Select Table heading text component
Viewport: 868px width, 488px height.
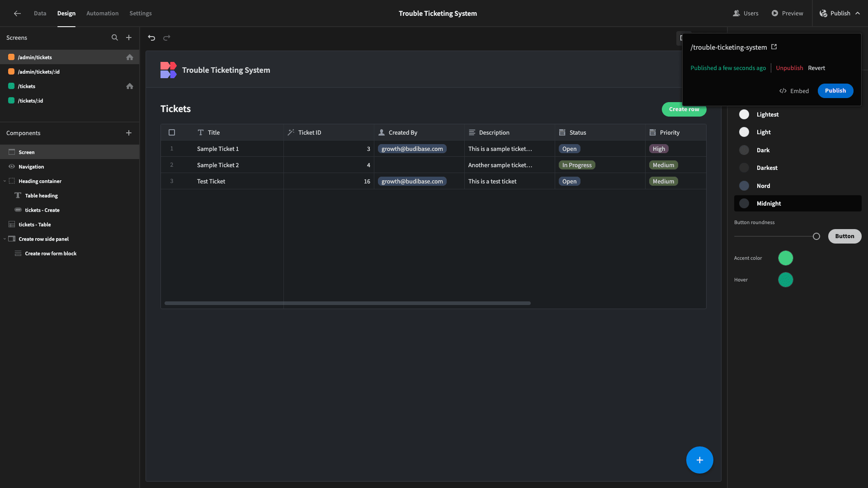coord(41,196)
